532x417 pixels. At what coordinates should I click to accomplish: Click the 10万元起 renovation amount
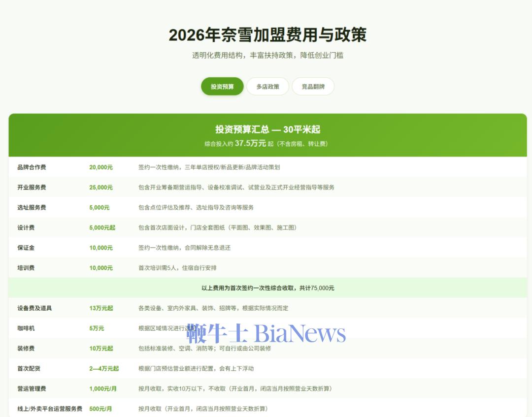click(101, 348)
